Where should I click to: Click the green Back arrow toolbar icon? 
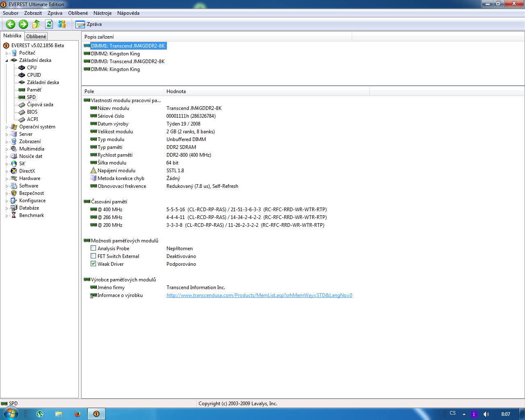point(11,24)
